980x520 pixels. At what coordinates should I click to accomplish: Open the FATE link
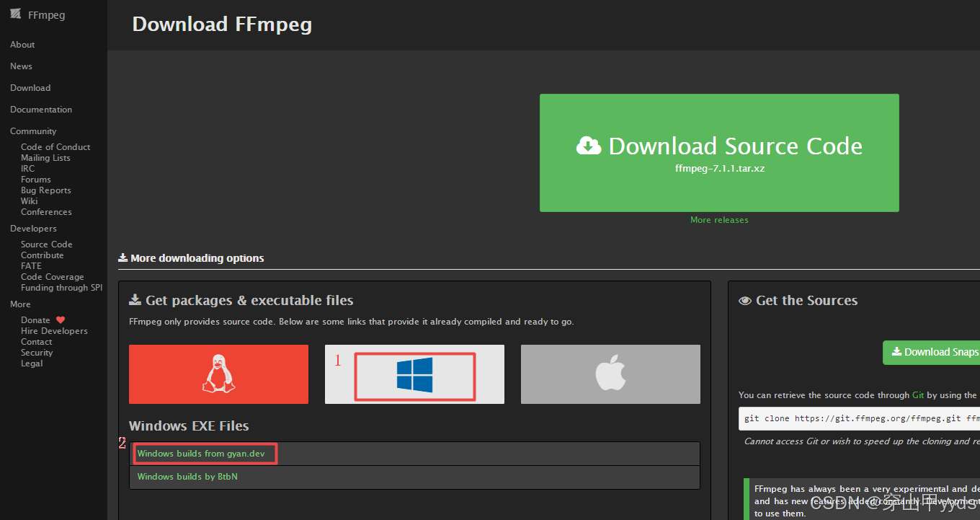tap(31, 266)
